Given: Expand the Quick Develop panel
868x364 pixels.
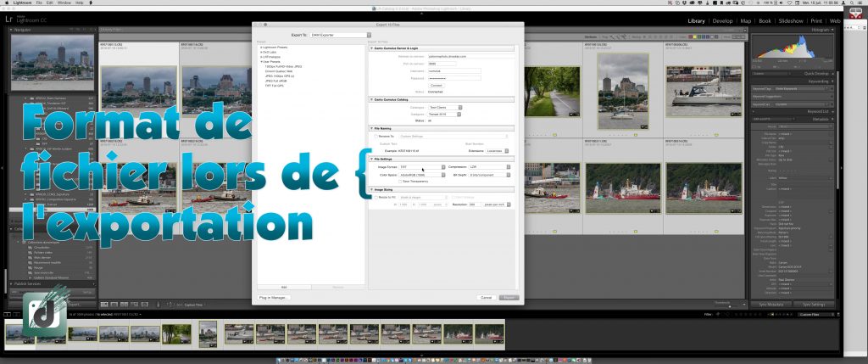Looking at the screenshot, I should pyautogui.click(x=816, y=73).
